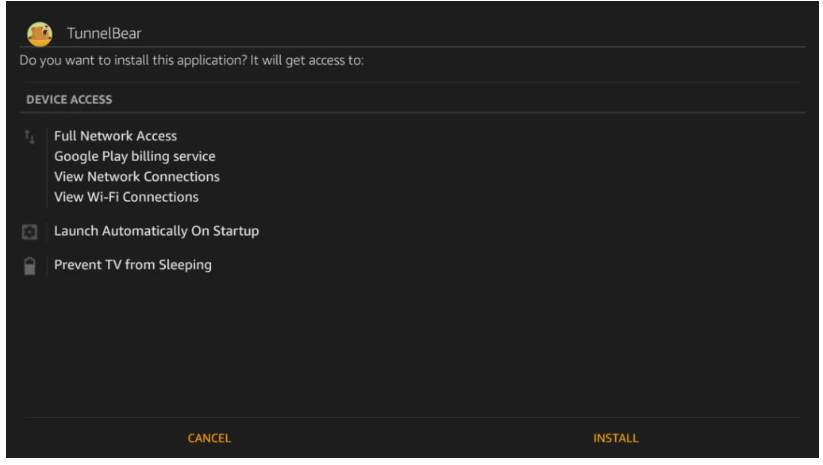Screen dimensions: 823x465
Task: Click the divider line under the DEVICE ACCESS header
Action: (412, 112)
